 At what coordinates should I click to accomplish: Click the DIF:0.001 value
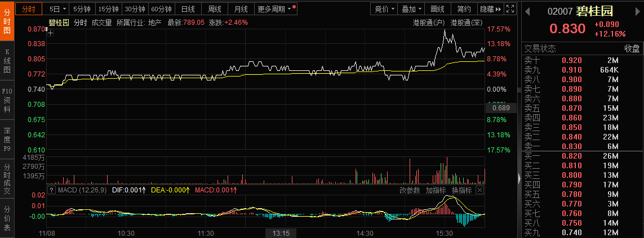tap(128, 190)
